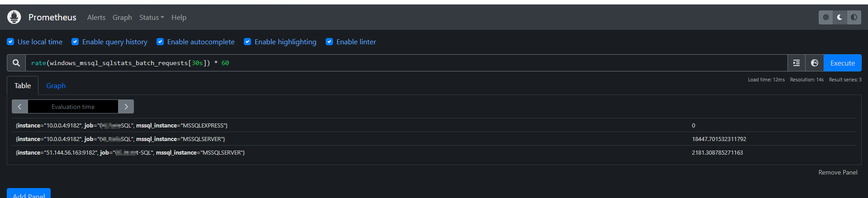Screen dimensions: 868x198
Task: Click the search magnifier icon by query
Action: pyautogui.click(x=16, y=63)
